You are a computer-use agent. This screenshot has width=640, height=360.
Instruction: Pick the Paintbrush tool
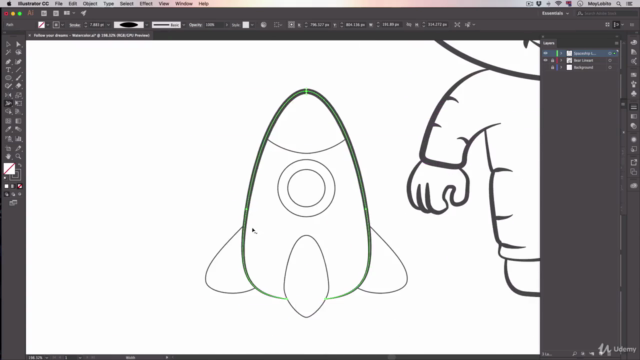(x=18, y=78)
